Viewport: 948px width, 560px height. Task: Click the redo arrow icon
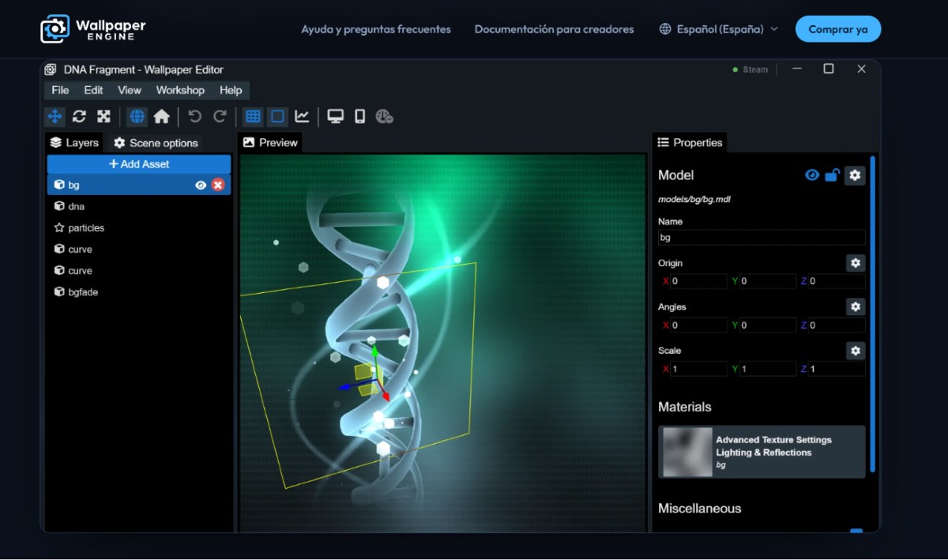click(x=220, y=117)
